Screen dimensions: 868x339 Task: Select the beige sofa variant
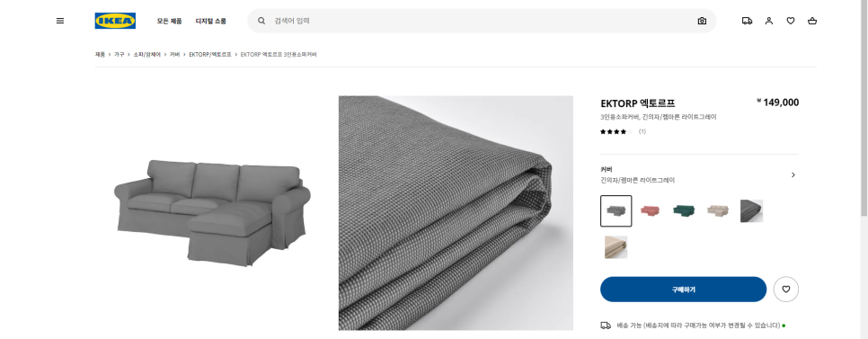(x=717, y=210)
